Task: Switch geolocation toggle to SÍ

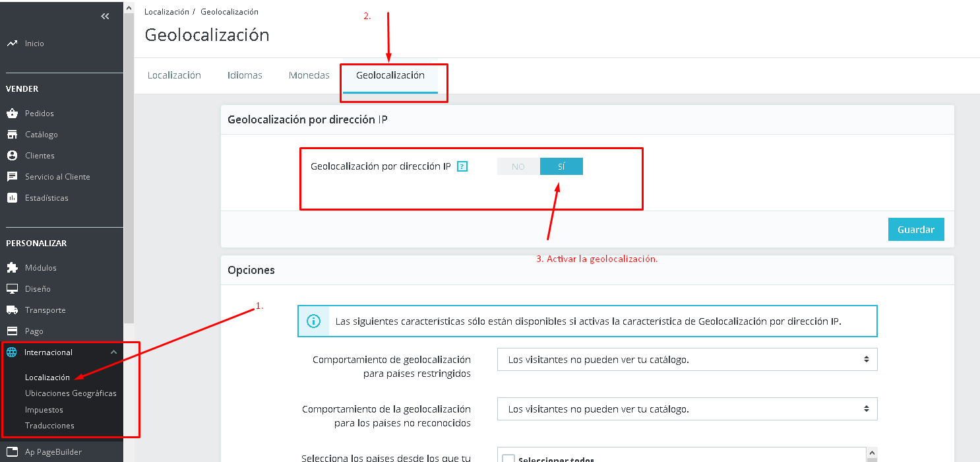Action: (561, 167)
